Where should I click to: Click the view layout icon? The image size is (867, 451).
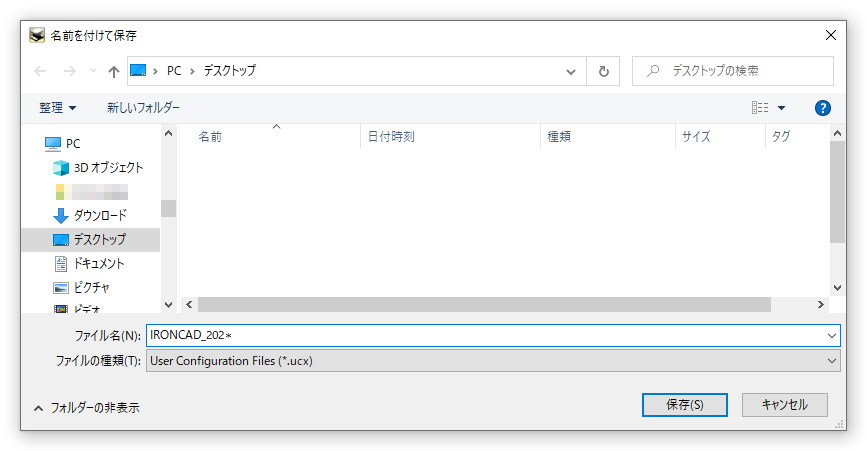760,108
